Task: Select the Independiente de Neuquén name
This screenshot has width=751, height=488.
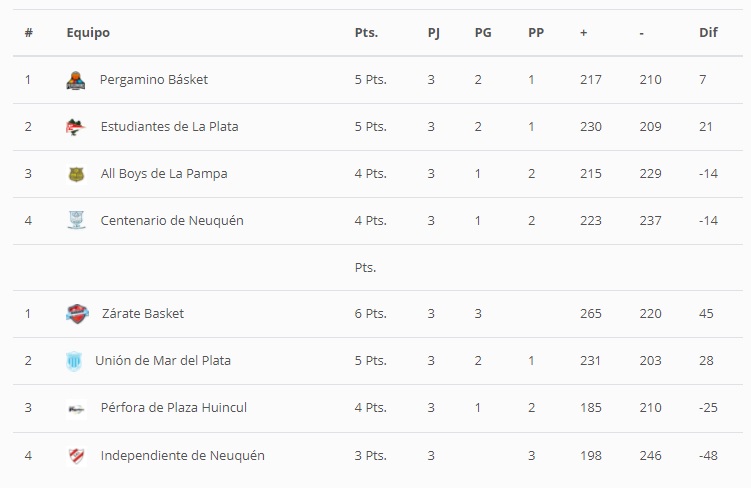Action: point(182,455)
